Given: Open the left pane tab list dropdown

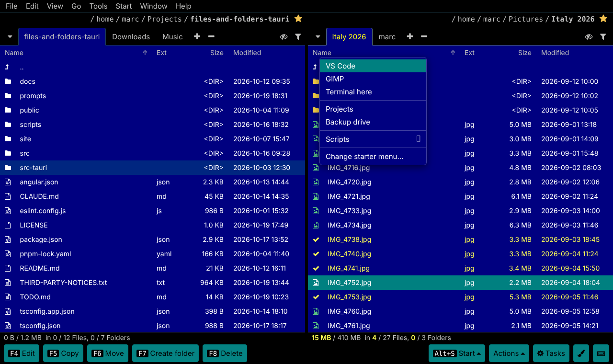Looking at the screenshot, I should click(10, 37).
